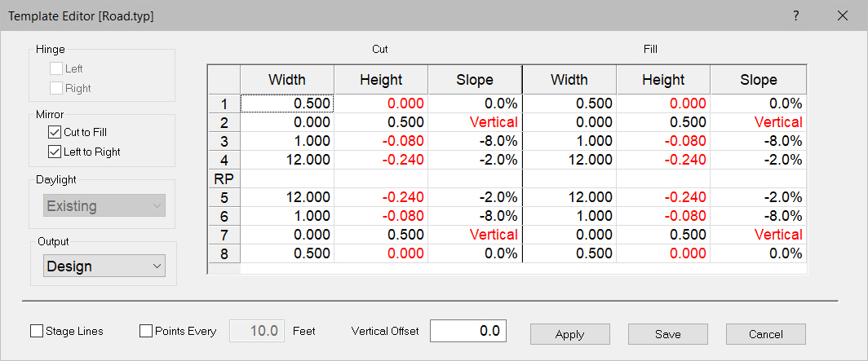Click the Vertical Offset input field
Screen dimensions: 868x361
pyautogui.click(x=468, y=331)
